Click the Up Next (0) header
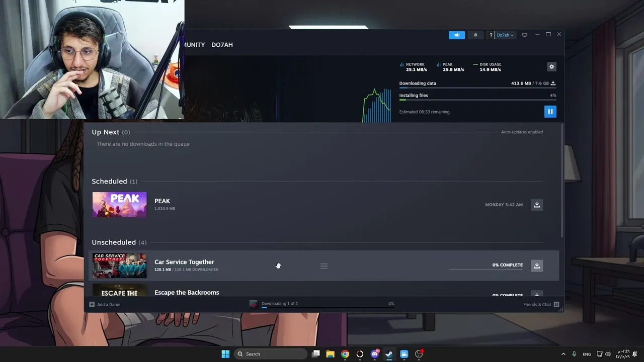This screenshot has height=362, width=644. click(111, 132)
